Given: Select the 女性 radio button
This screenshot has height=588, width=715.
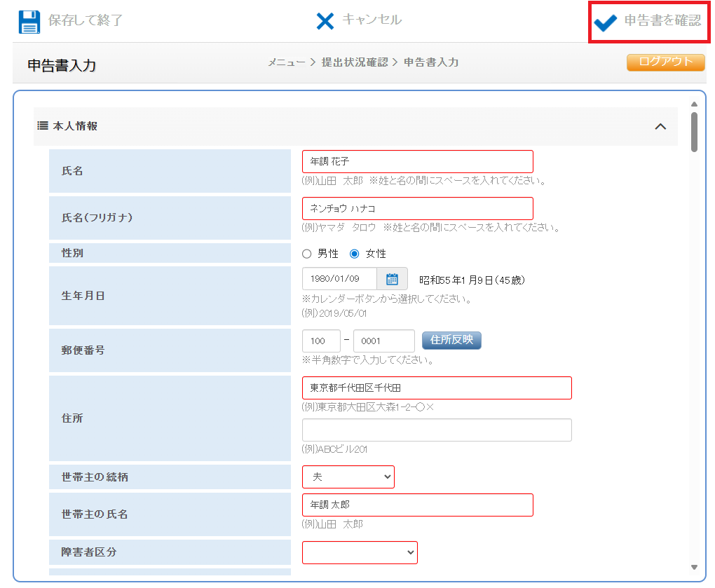Looking at the screenshot, I should [355, 254].
